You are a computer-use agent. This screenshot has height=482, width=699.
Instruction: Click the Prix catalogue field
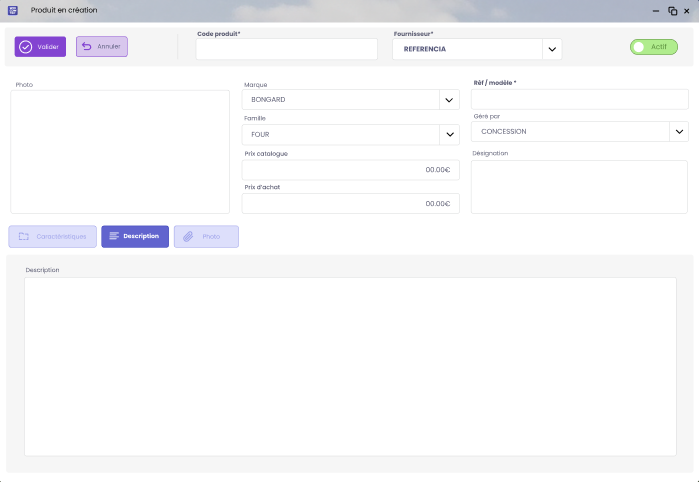pos(350,170)
